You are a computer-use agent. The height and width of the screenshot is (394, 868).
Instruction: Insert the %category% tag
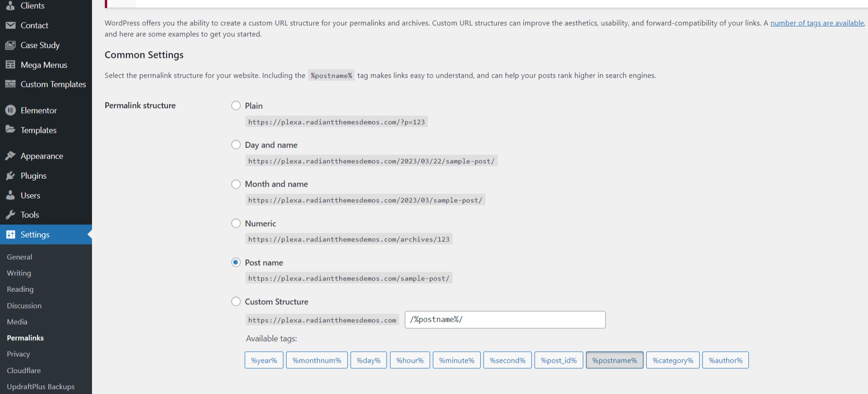click(673, 360)
